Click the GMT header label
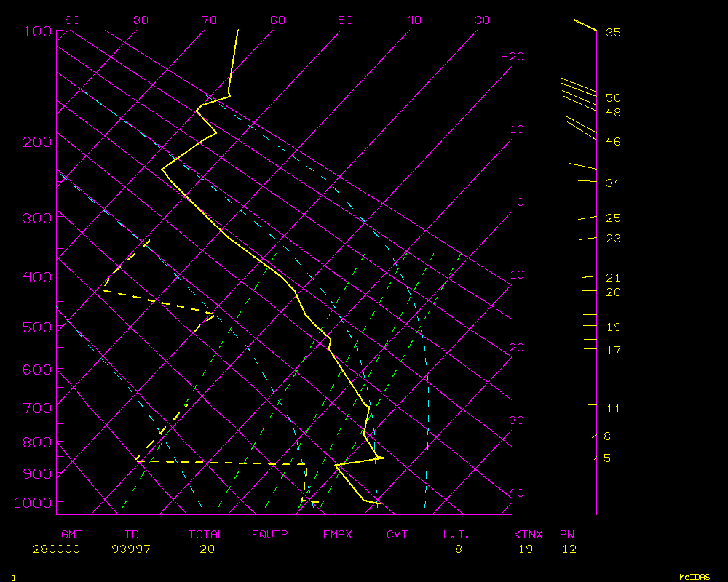This screenshot has height=582, width=728. click(x=71, y=535)
